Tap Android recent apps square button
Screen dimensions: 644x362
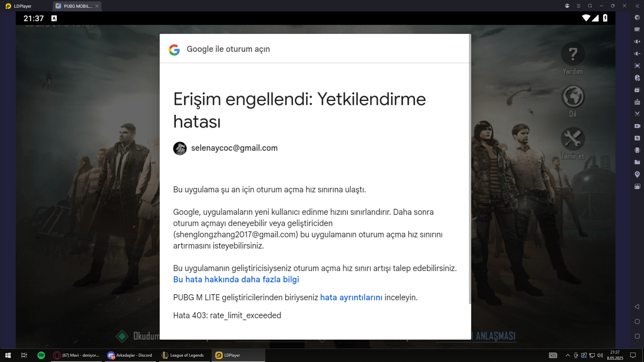tap(637, 336)
